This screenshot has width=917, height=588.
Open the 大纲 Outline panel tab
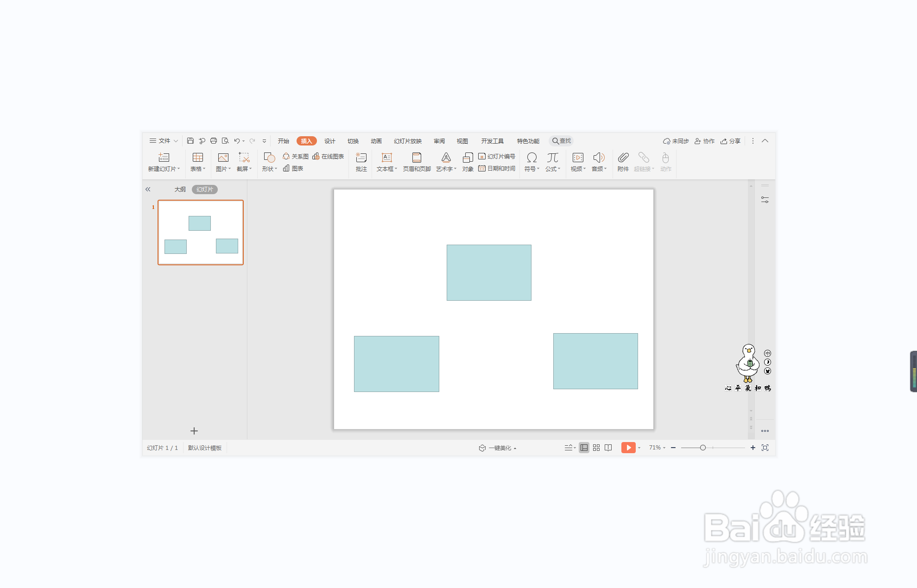click(180, 190)
